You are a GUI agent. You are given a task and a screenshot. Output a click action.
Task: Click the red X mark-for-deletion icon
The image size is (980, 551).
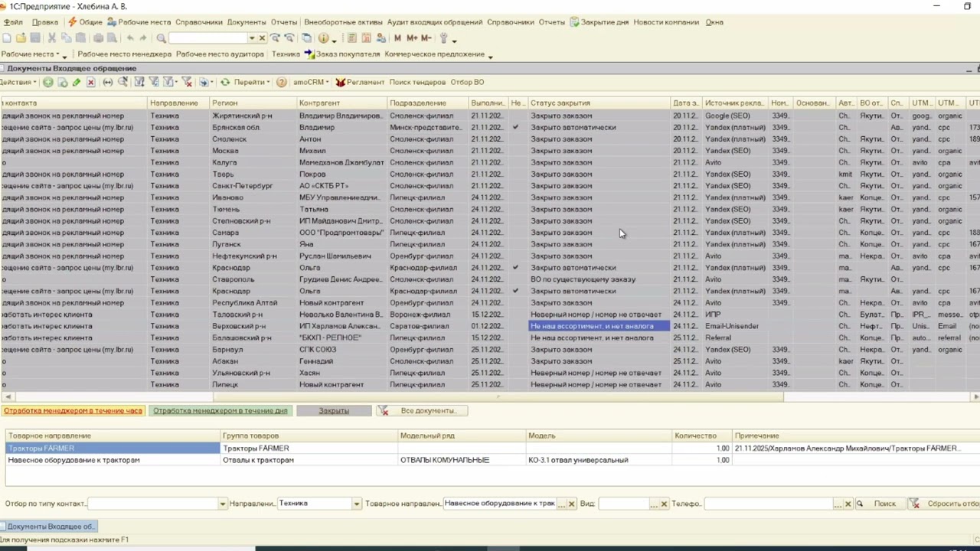(x=90, y=82)
